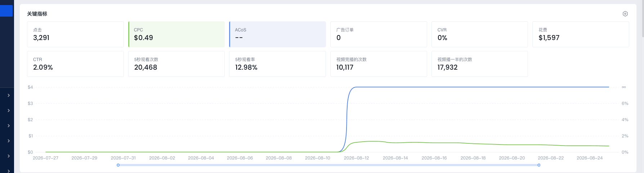Click the 5秒观看率 12.98% card
Screen dimensions: 644x173
tap(277, 64)
